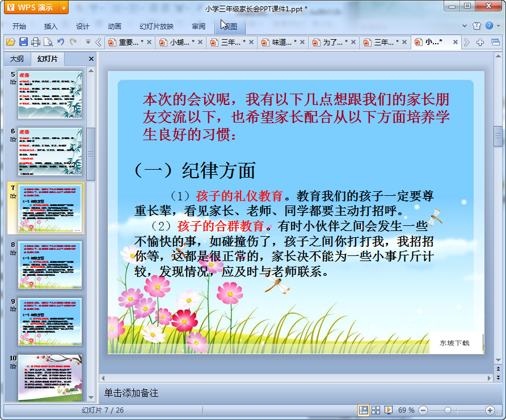Select slide 8 thumbnail
This screenshot has width=506, height=420.
pos(50,265)
